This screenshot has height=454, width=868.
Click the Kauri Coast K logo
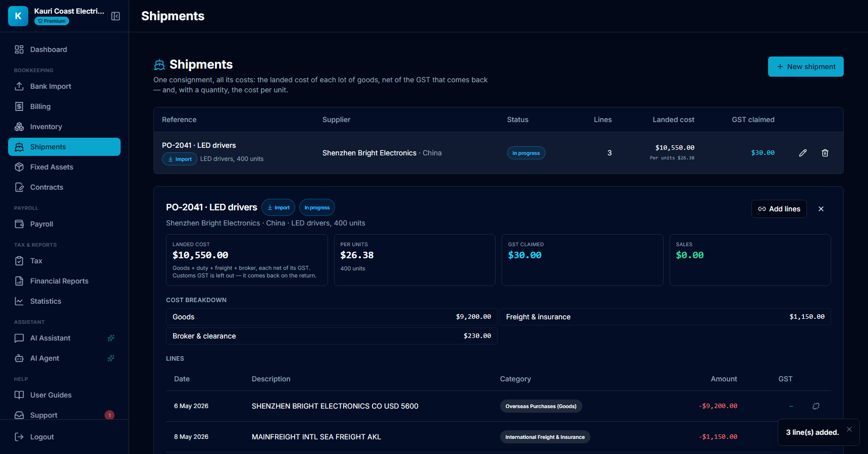18,16
